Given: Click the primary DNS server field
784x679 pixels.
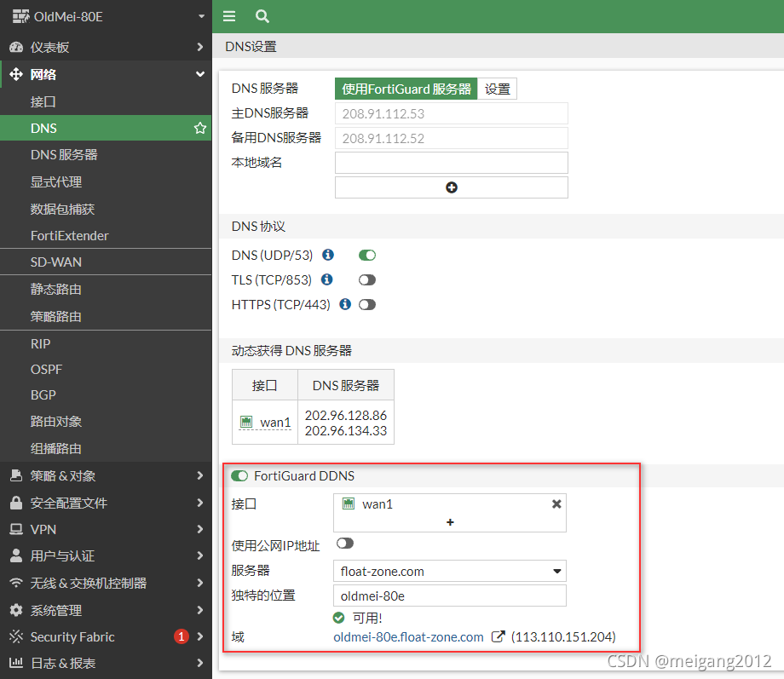Looking at the screenshot, I should point(452,113).
